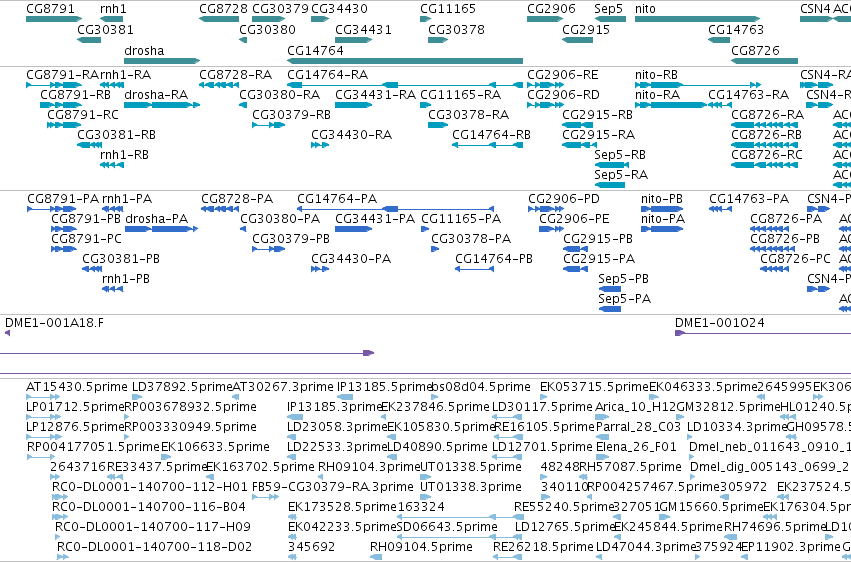The image size is (851, 562).
Task: Click the CG11165-RA transcript label
Action: 460,95
